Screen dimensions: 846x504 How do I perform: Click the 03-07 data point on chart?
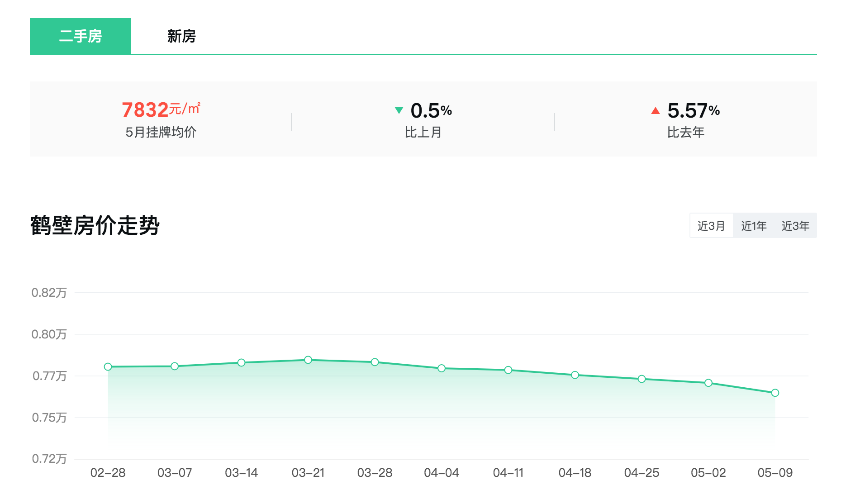point(175,366)
